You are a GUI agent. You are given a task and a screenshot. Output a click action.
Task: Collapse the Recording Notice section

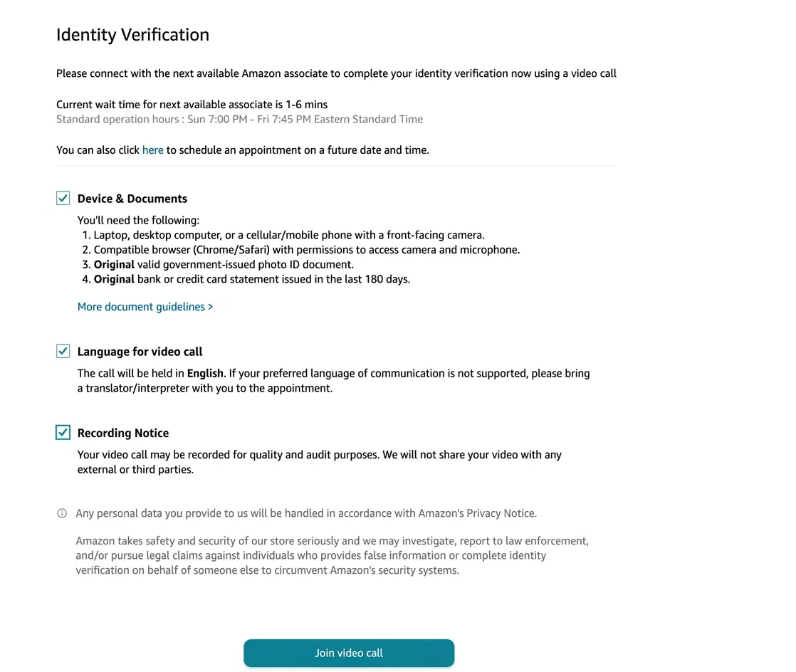122,432
